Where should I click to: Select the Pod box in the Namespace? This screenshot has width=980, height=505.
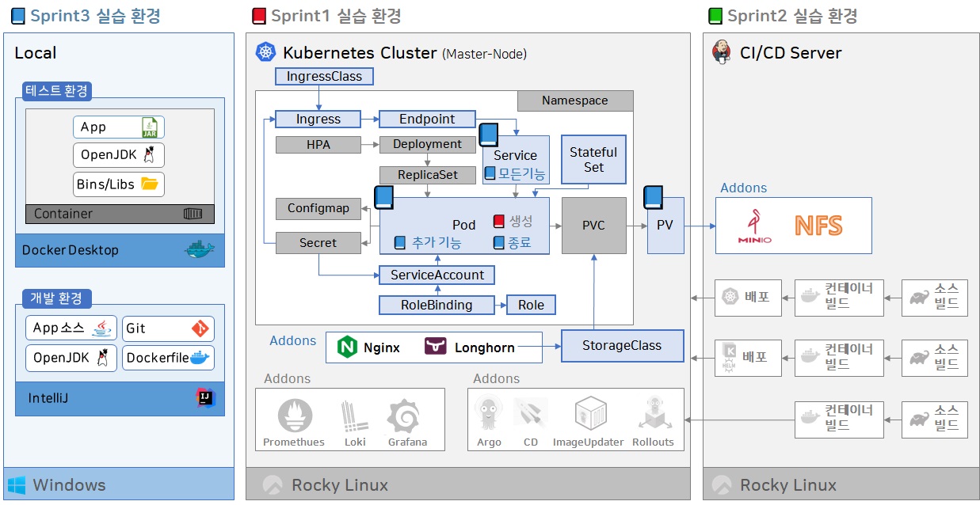[464, 226]
